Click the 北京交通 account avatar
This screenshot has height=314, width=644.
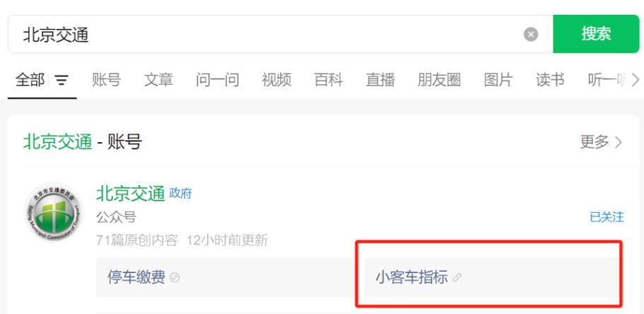[54, 211]
